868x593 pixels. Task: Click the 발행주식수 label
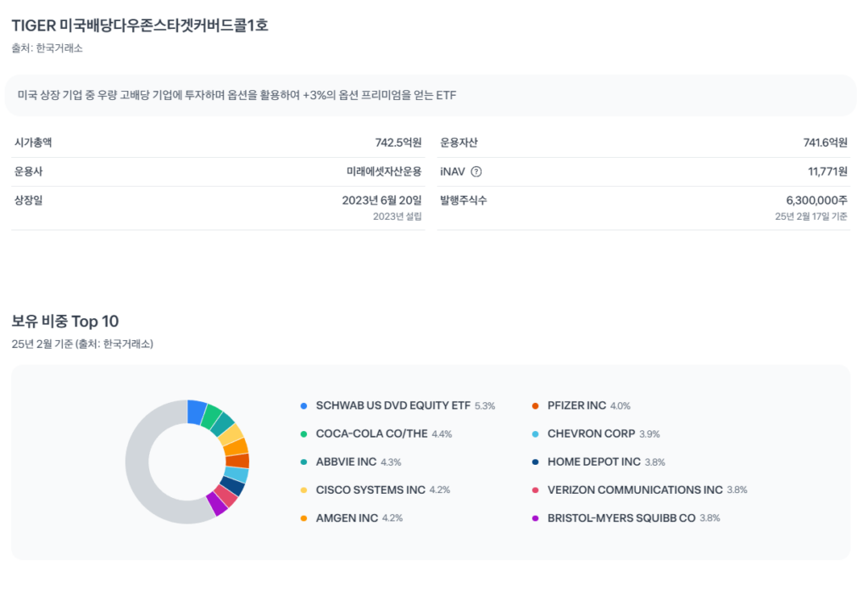pos(464,200)
